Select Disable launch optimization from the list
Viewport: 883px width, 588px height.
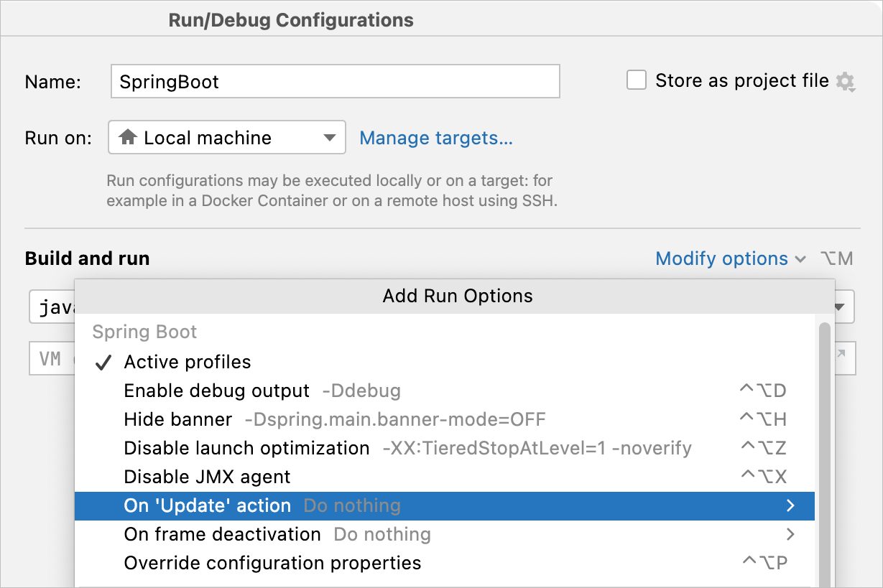pyautogui.click(x=246, y=448)
